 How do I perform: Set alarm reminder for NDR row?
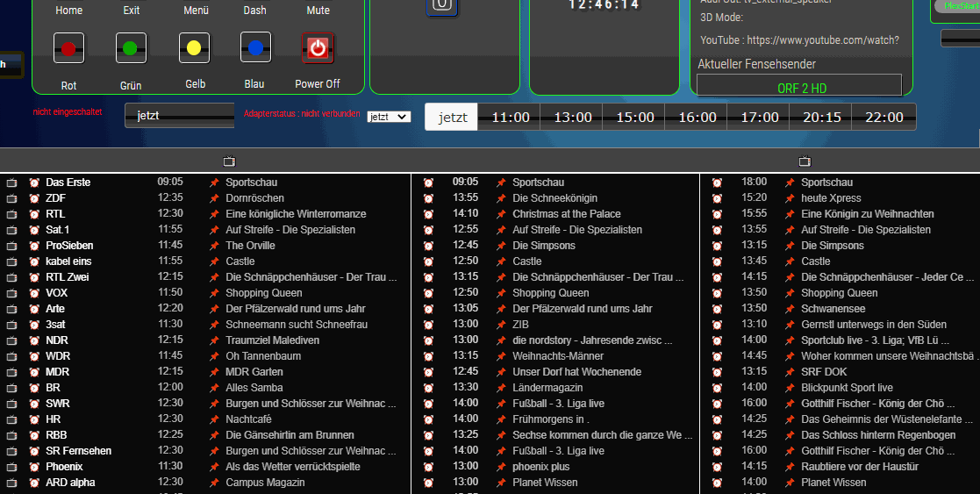tap(34, 340)
